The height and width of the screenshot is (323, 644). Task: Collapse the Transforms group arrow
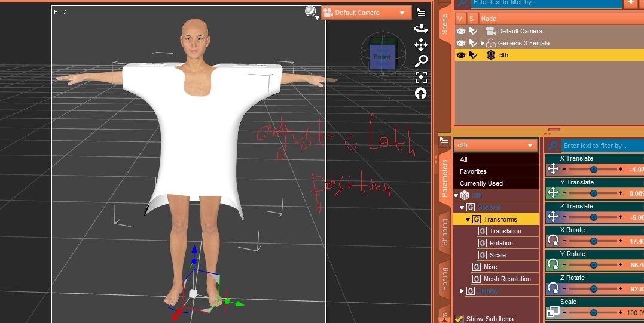pos(468,219)
